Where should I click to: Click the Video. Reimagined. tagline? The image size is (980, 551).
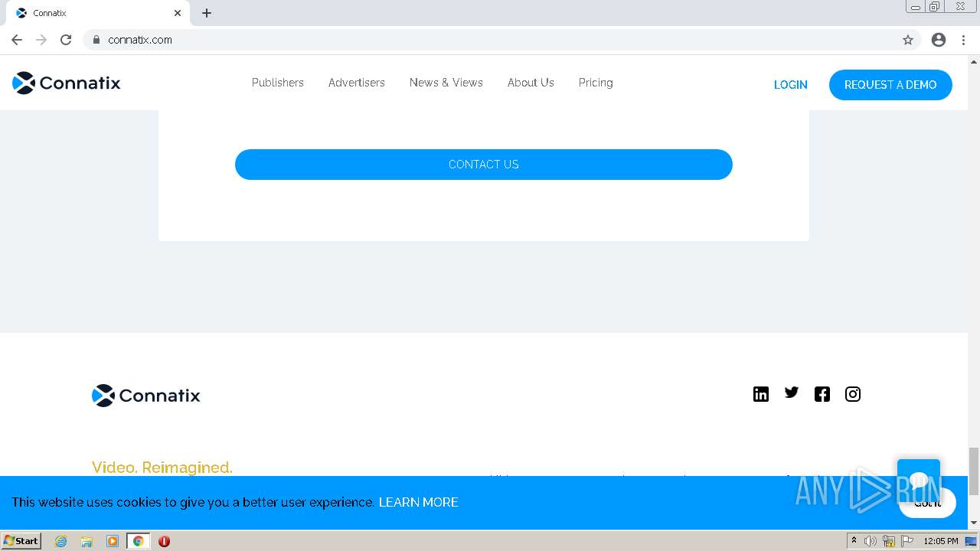162,468
